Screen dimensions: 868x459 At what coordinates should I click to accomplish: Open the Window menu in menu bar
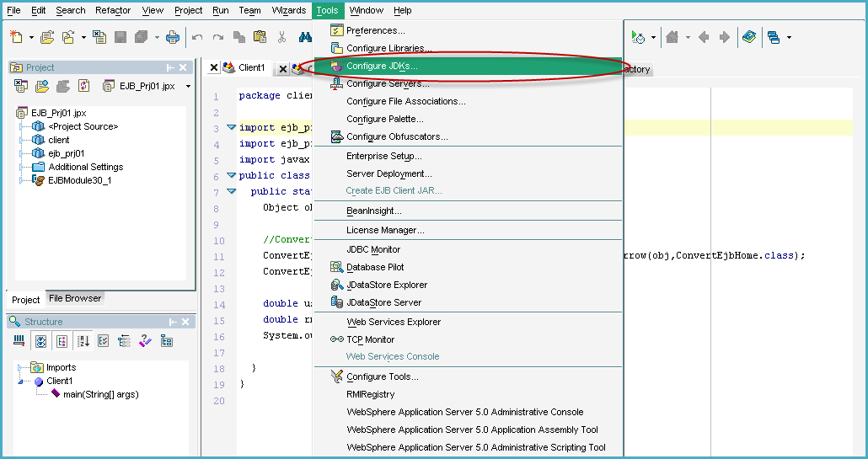click(x=366, y=10)
